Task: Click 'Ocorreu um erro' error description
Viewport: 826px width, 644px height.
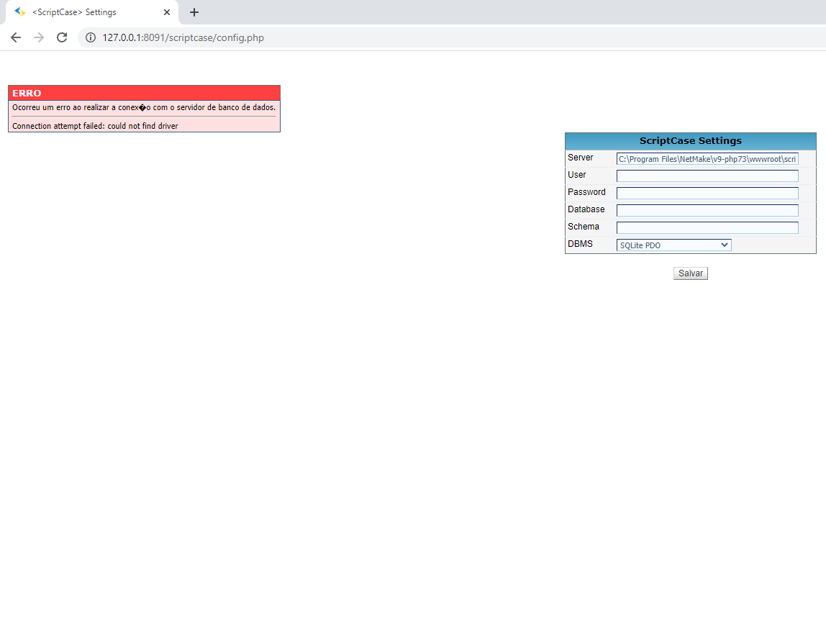Action: (x=144, y=107)
